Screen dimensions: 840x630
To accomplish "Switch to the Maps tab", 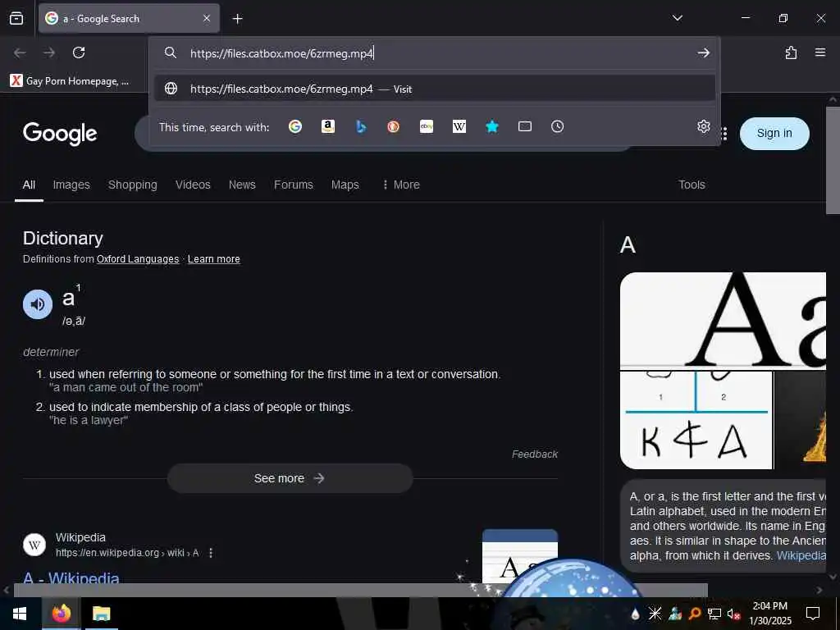I will click(345, 185).
